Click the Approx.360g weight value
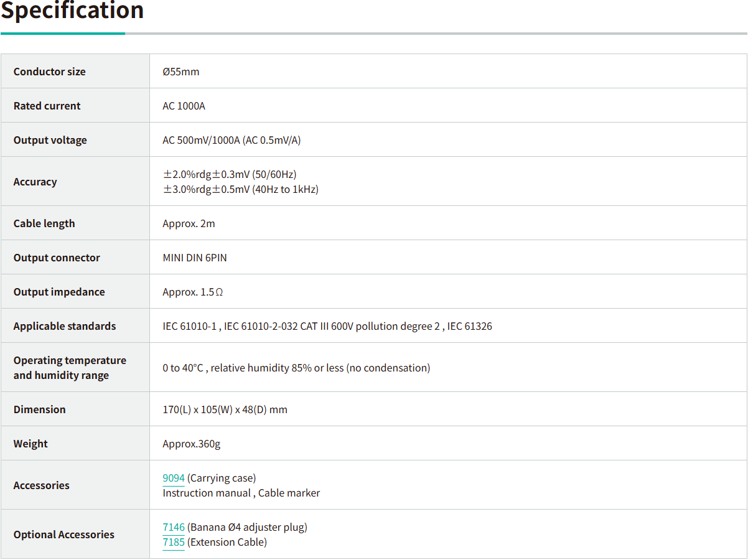 point(192,444)
